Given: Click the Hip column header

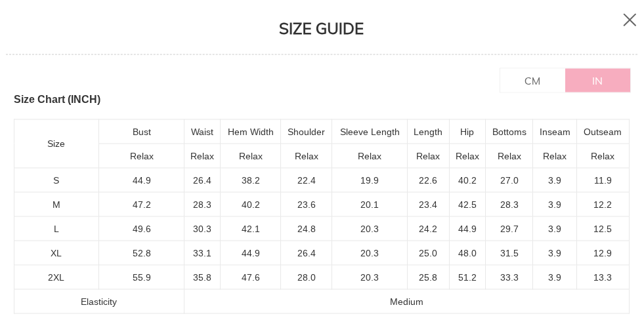Looking at the screenshot, I should tap(467, 132).
